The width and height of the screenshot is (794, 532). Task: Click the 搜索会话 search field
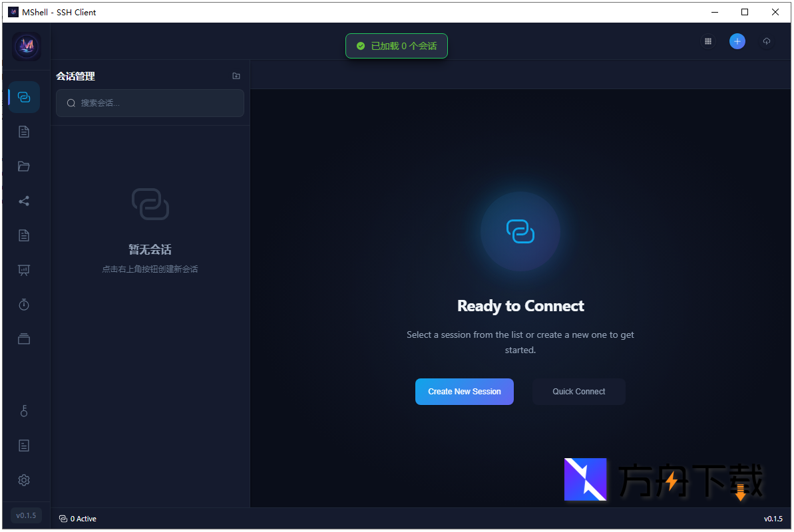point(150,103)
